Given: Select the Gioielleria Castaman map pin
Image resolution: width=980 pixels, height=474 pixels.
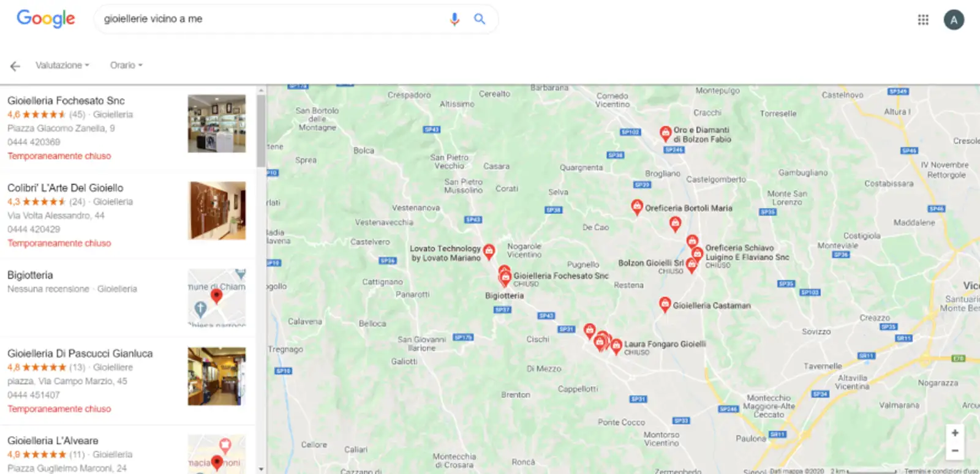Looking at the screenshot, I should (665, 304).
